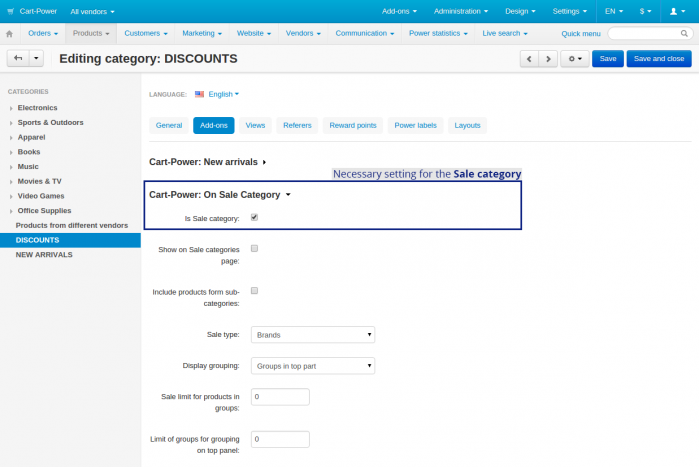Screen dimensions: 700x467
Task: Expand the Video Games category
Action: (11, 196)
